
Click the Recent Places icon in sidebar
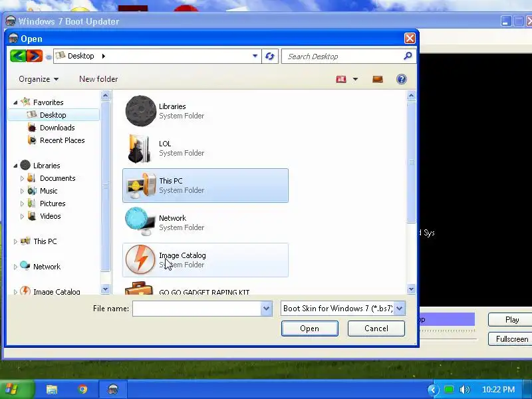pos(32,140)
